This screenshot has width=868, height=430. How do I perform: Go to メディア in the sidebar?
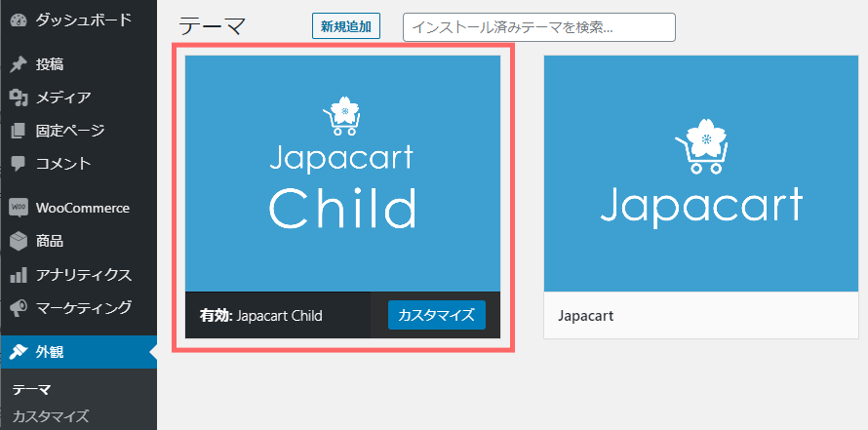pos(79,98)
